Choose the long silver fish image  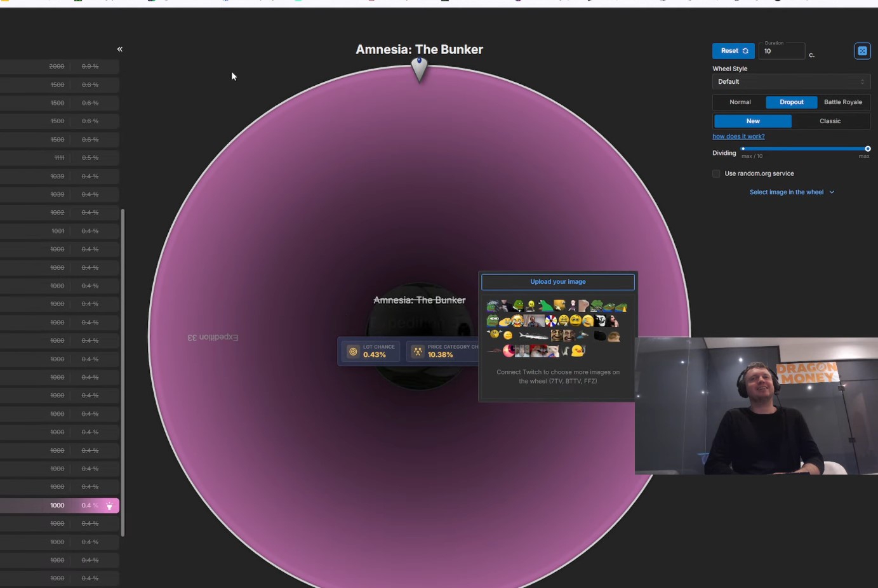click(x=534, y=337)
